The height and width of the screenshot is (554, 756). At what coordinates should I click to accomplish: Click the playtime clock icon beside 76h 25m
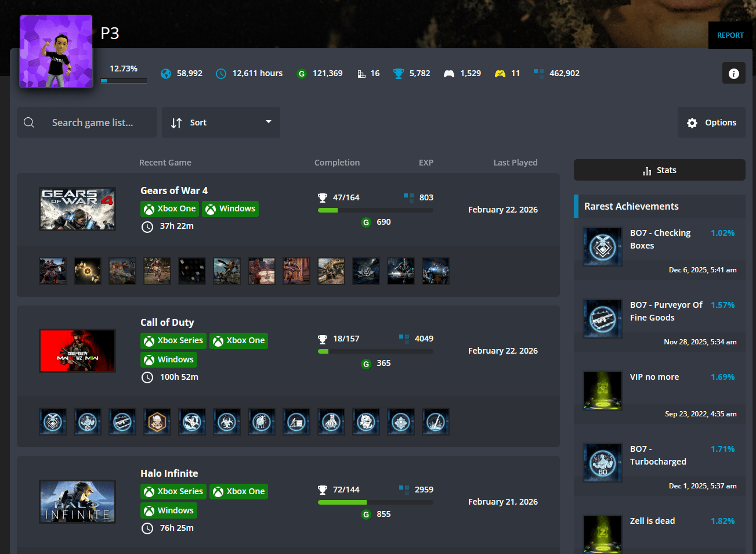[148, 528]
